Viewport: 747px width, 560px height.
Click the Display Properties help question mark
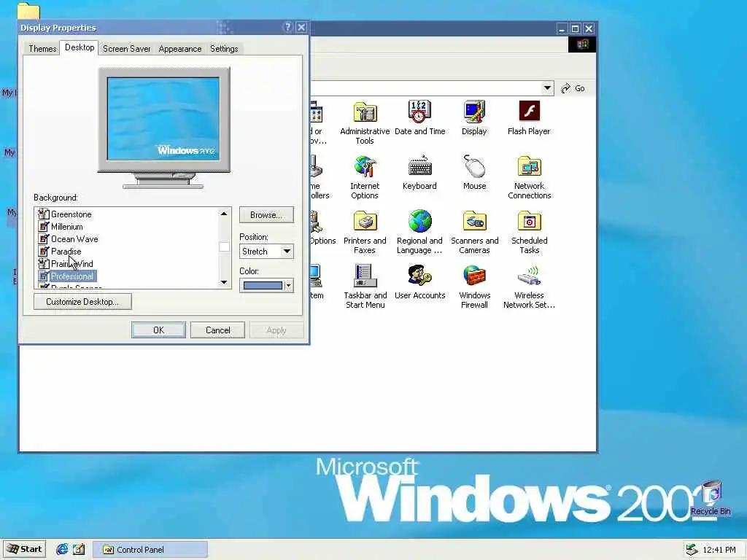pyautogui.click(x=287, y=27)
